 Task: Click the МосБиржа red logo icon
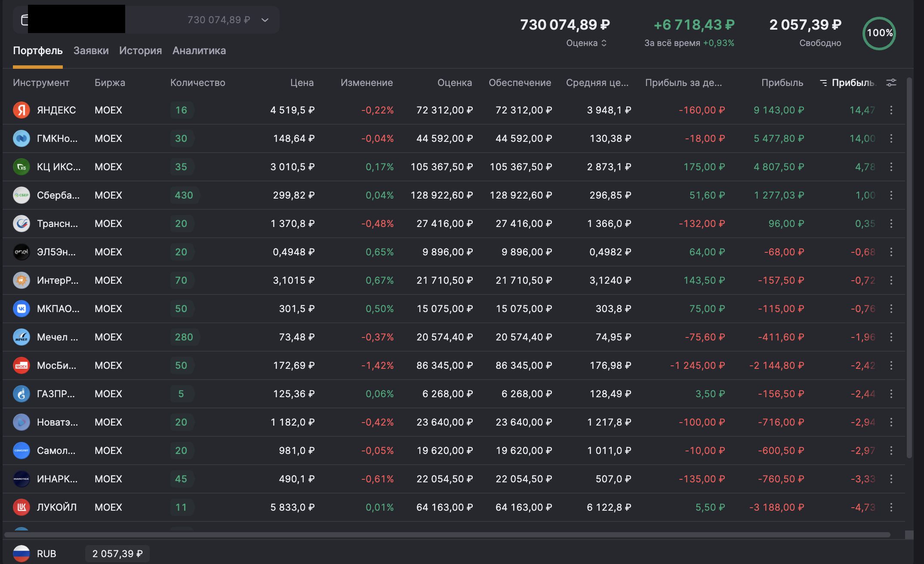(21, 365)
